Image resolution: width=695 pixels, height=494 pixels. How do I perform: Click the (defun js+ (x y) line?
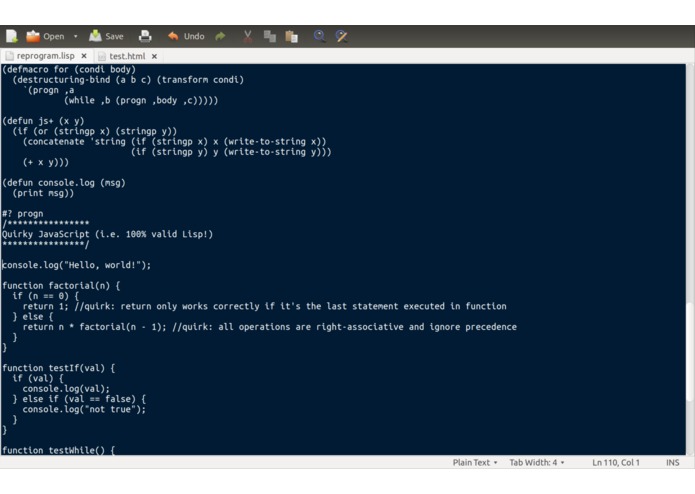click(43, 121)
